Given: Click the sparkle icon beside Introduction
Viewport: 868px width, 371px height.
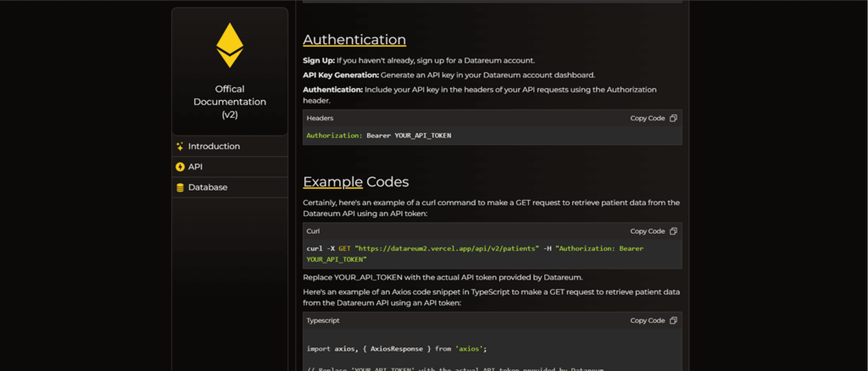Looking at the screenshot, I should (x=180, y=146).
